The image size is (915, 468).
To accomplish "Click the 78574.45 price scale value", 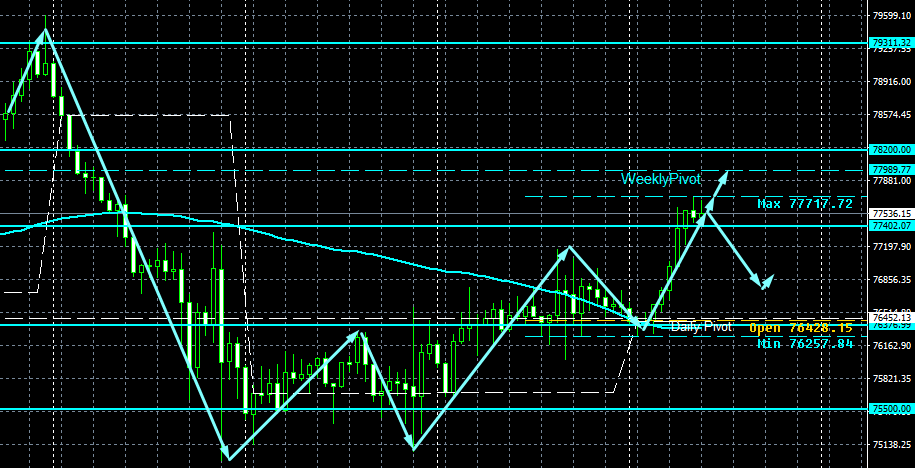I will pyautogui.click(x=892, y=114).
